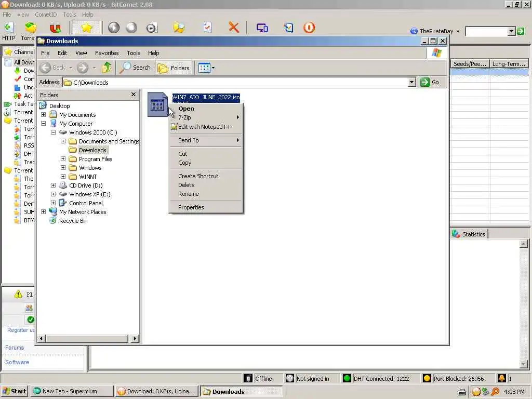Open Properties from the context menu

pyautogui.click(x=191, y=207)
